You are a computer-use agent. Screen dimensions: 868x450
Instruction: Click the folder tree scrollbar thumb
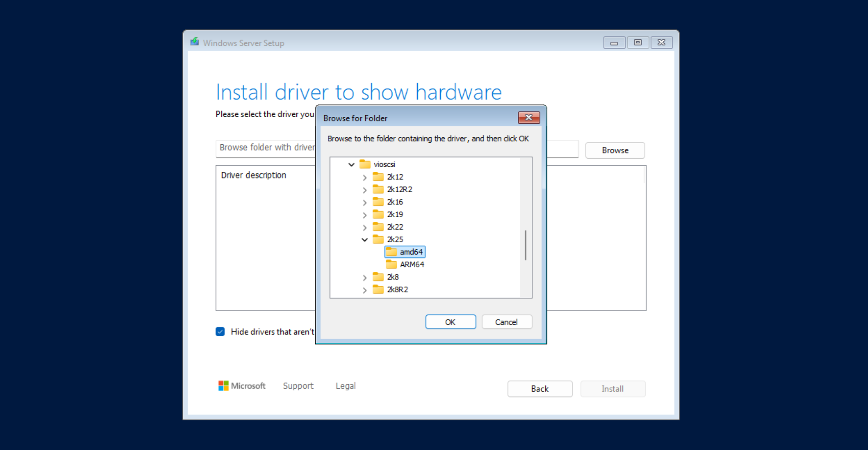point(526,245)
